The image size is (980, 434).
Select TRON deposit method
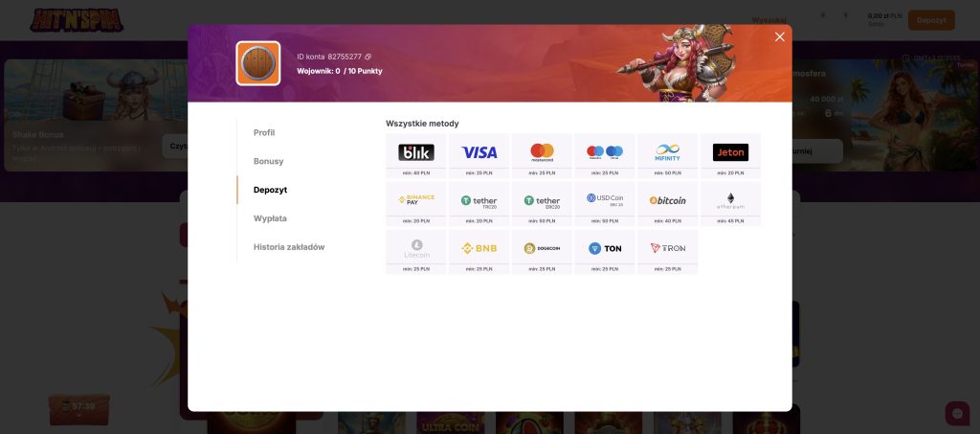667,252
